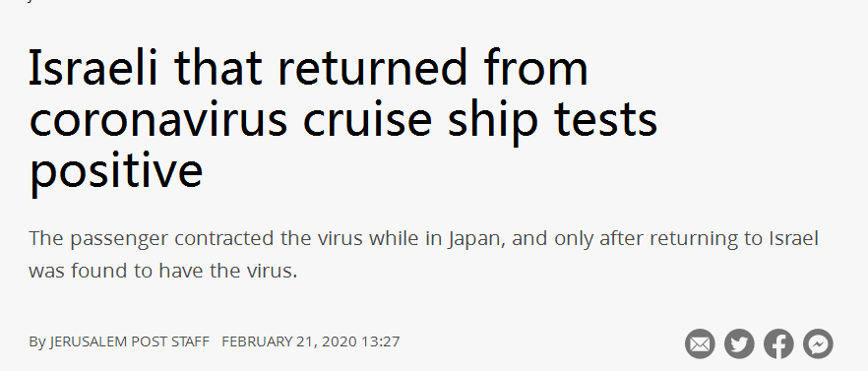Share the article via email icon
Viewport: 868px width, 371px height.
coord(700,343)
